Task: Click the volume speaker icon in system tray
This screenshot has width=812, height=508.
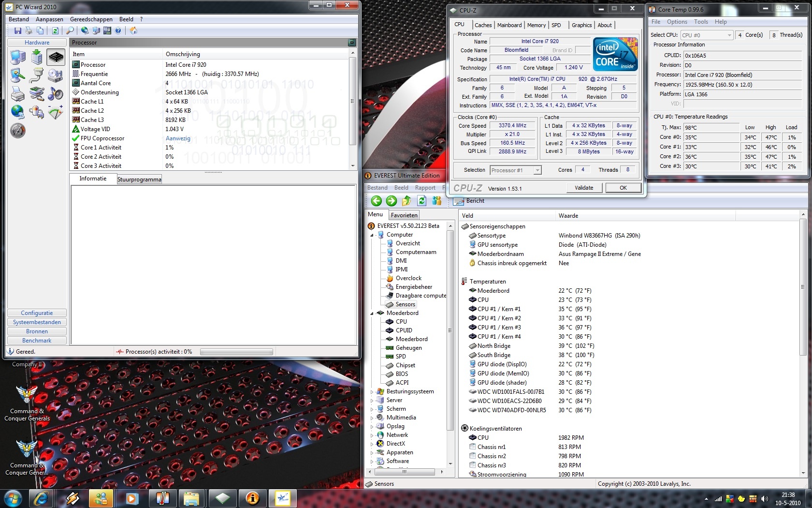Action: point(764,498)
